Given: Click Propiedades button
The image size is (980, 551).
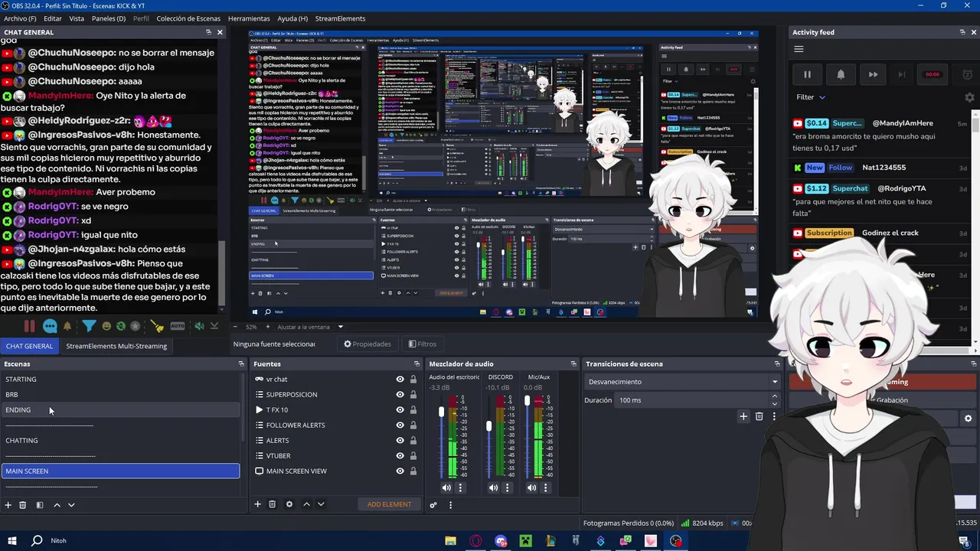Looking at the screenshot, I should pos(367,344).
